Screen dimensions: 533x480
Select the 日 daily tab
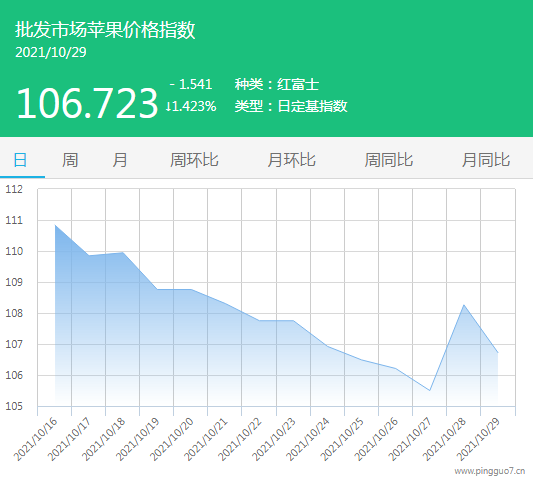coord(20,160)
